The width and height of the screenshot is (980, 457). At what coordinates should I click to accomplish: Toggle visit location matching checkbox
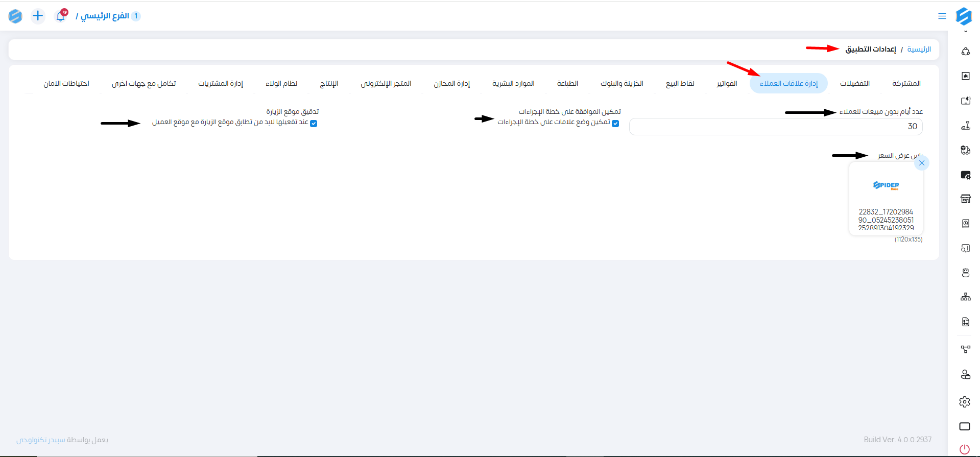[x=314, y=124]
